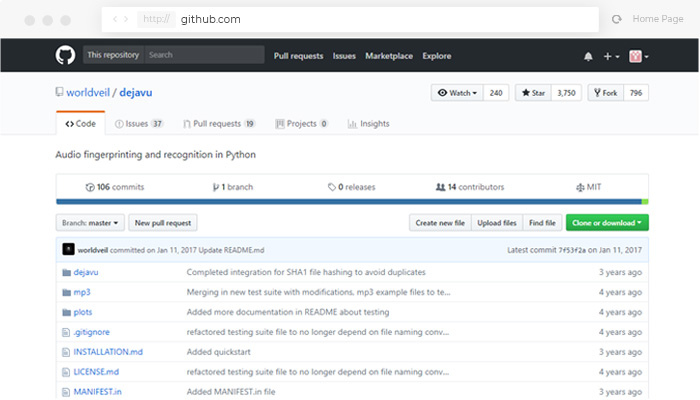Image resolution: width=700 pixels, height=400 pixels.
Task: Click the INSTALLATION.md file icon
Action: click(66, 352)
